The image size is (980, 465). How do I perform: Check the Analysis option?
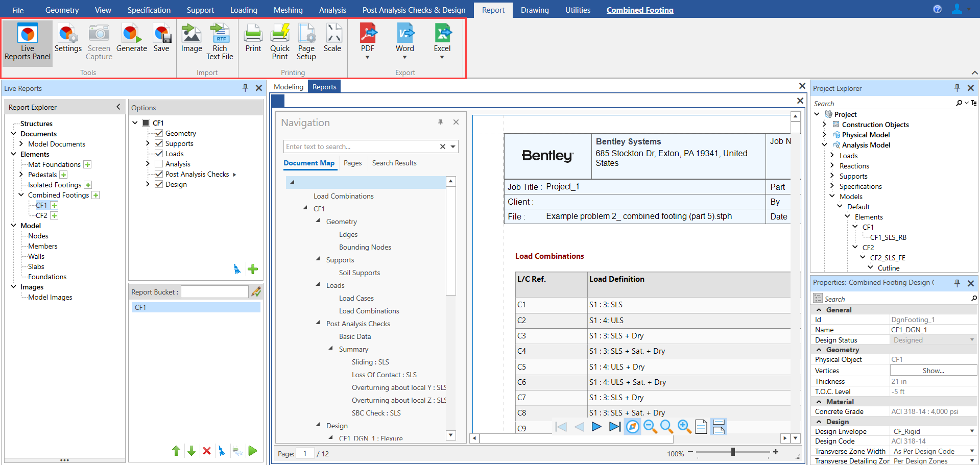(x=159, y=164)
